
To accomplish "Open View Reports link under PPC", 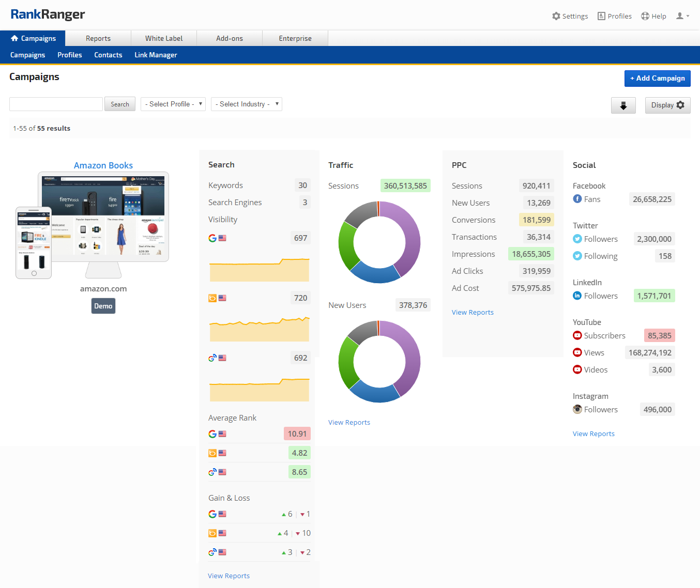I will pyautogui.click(x=473, y=312).
